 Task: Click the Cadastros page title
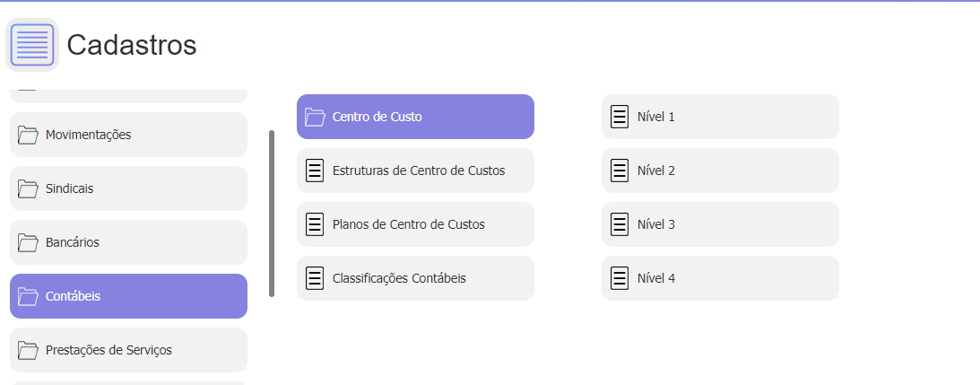(x=131, y=45)
